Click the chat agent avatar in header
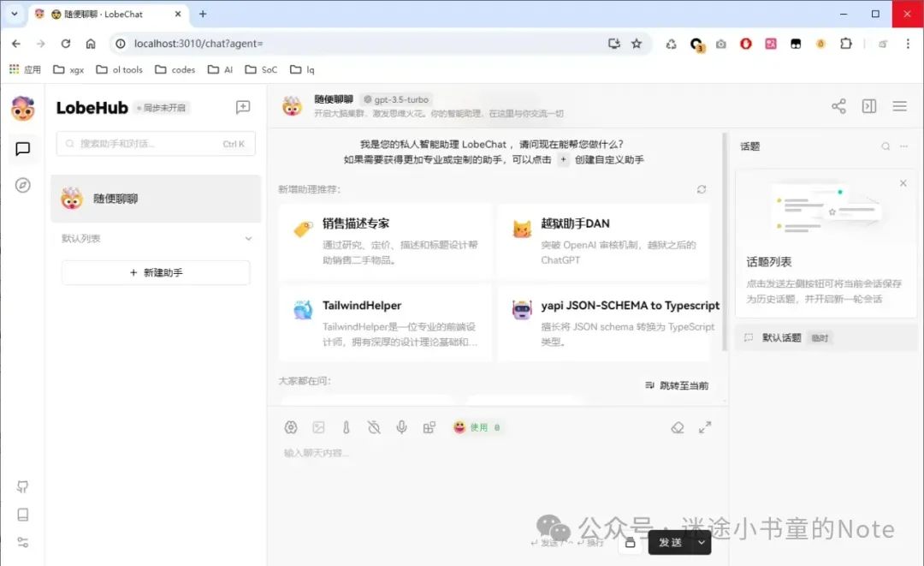Image resolution: width=924 pixels, height=566 pixels. (292, 107)
